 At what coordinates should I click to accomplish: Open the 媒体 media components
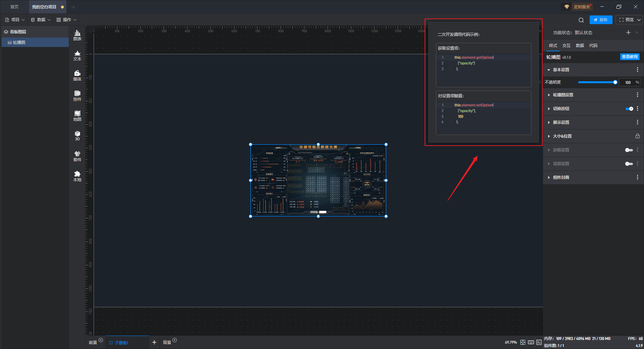(77, 76)
